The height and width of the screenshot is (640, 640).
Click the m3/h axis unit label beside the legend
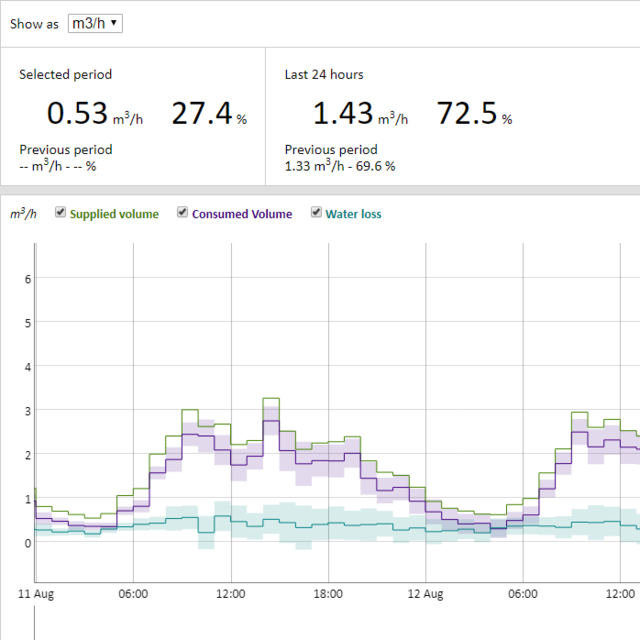23,214
